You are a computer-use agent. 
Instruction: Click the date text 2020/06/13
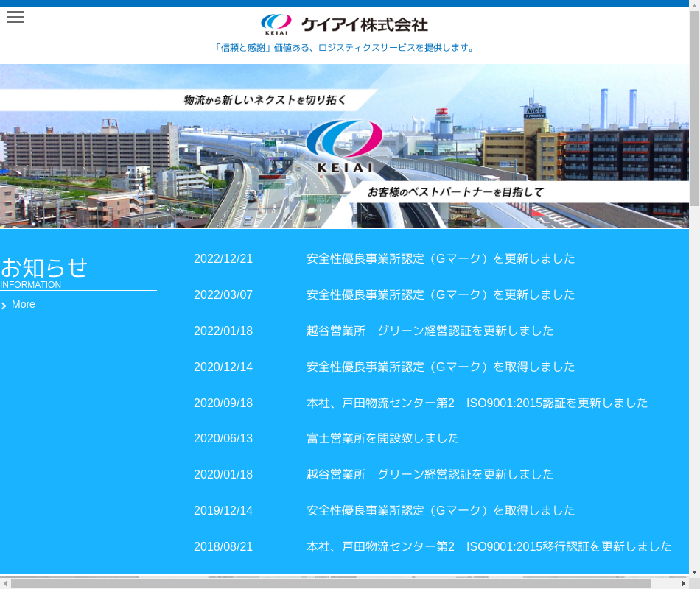(x=223, y=439)
